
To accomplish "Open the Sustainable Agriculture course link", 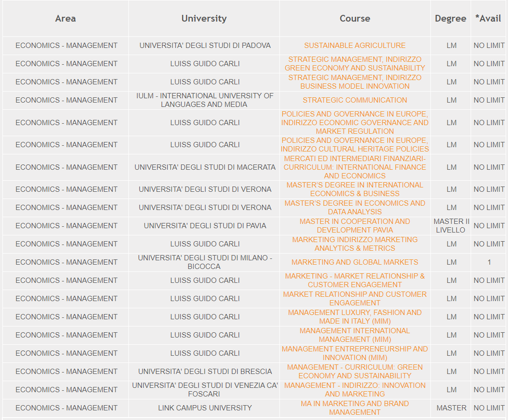I will coord(355,46).
